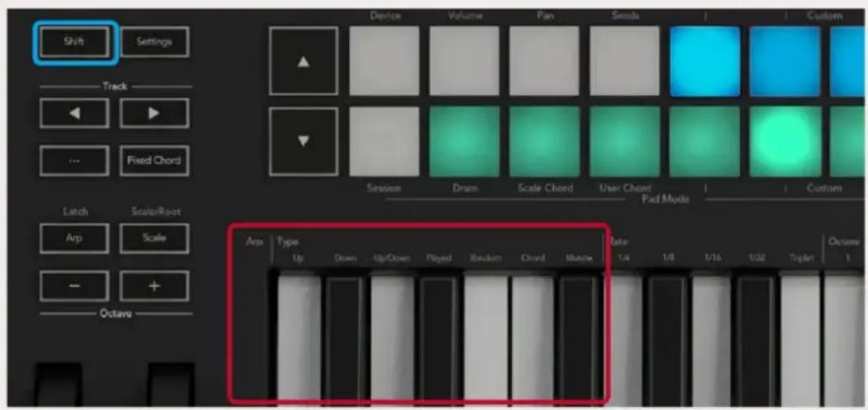868x410 pixels.
Task: Tap the pad labeled Volume
Action: 464,61
